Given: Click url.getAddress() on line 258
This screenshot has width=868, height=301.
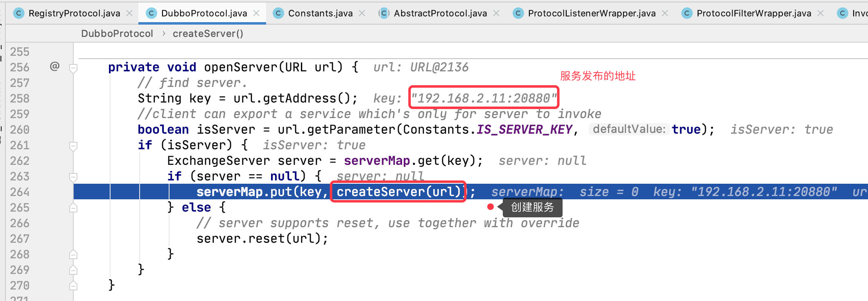Looking at the screenshot, I should click(x=292, y=98).
